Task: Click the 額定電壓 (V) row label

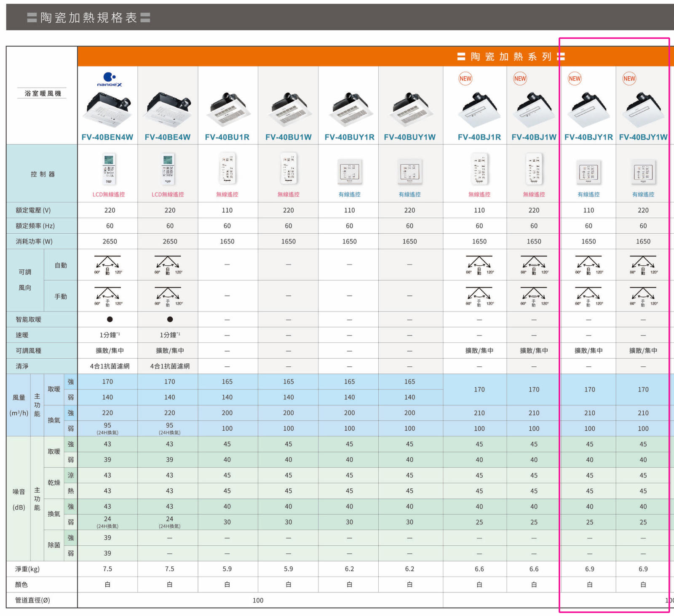Action: [x=33, y=210]
